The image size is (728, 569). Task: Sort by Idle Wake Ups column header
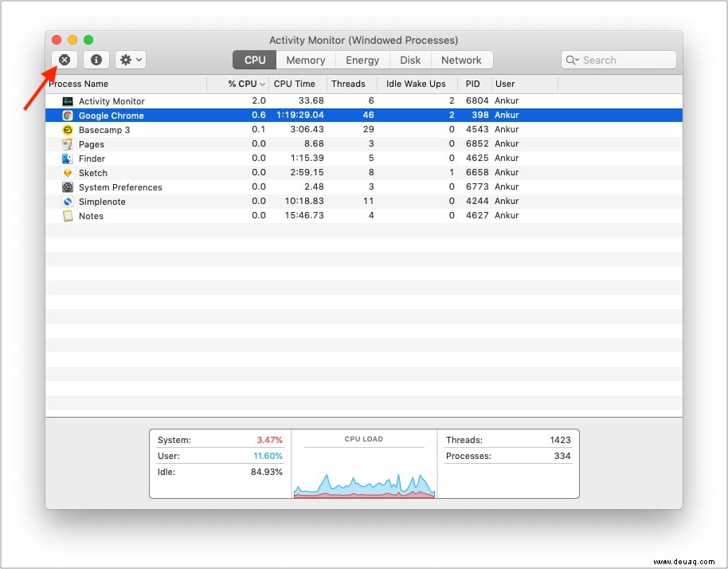[417, 84]
